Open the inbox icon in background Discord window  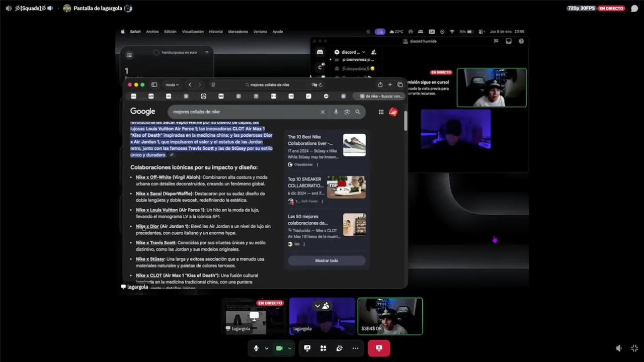pyautogui.click(x=509, y=41)
